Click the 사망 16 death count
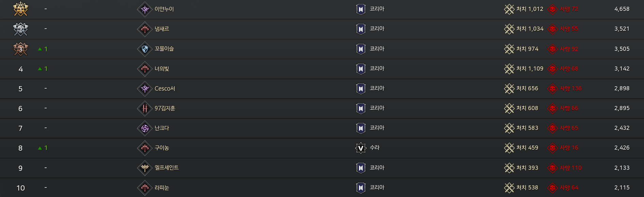 [x=569, y=148]
